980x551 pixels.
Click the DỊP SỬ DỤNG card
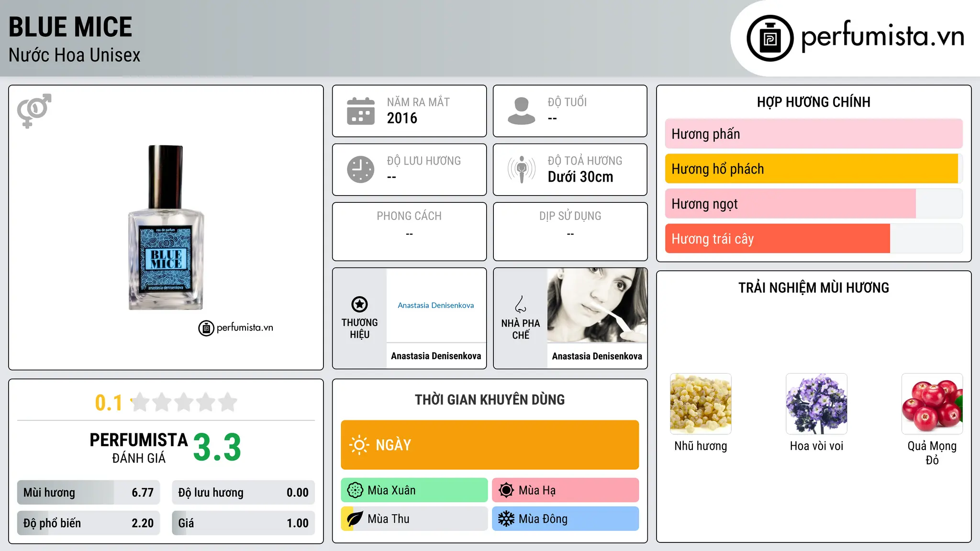[x=570, y=231]
